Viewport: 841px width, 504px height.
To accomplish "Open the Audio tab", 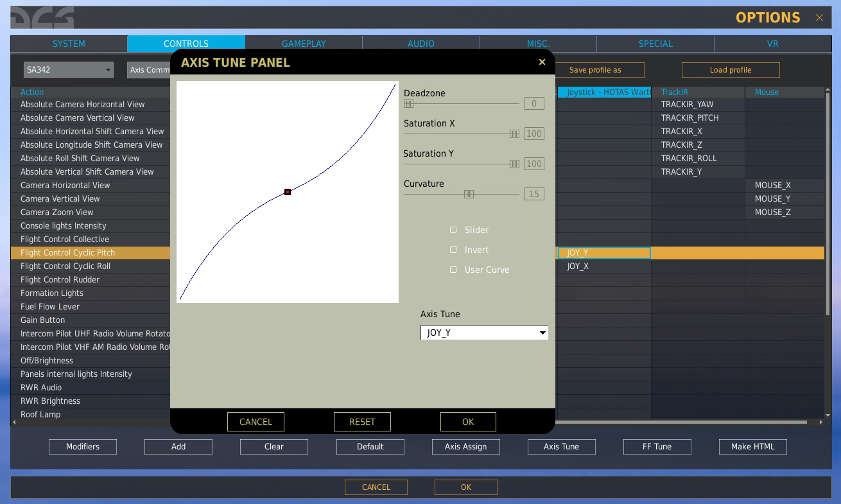I will coord(421,44).
